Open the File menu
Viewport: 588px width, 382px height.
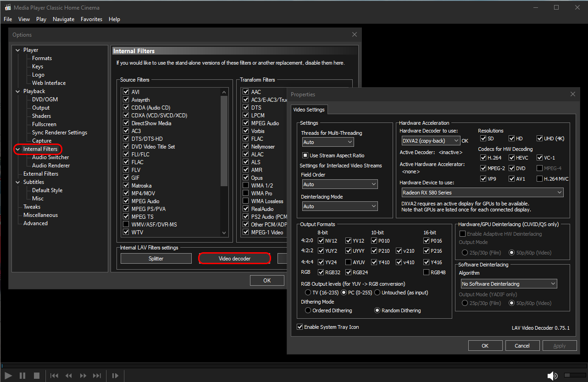[8, 19]
